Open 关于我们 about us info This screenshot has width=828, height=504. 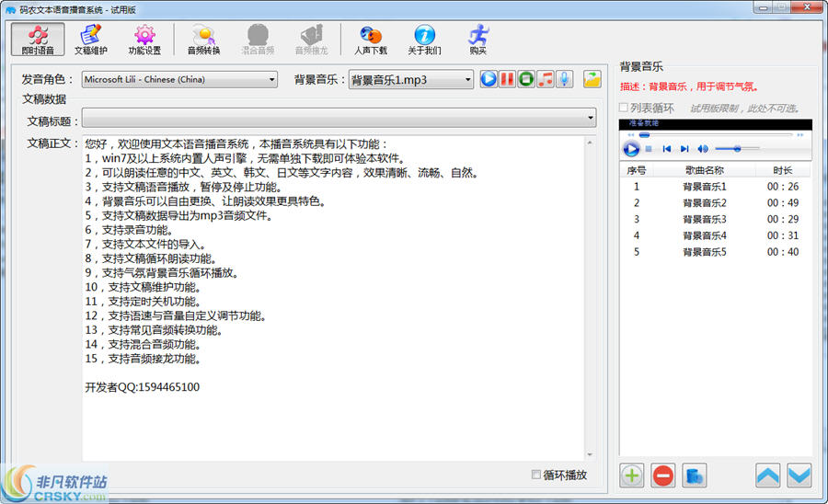tap(424, 39)
